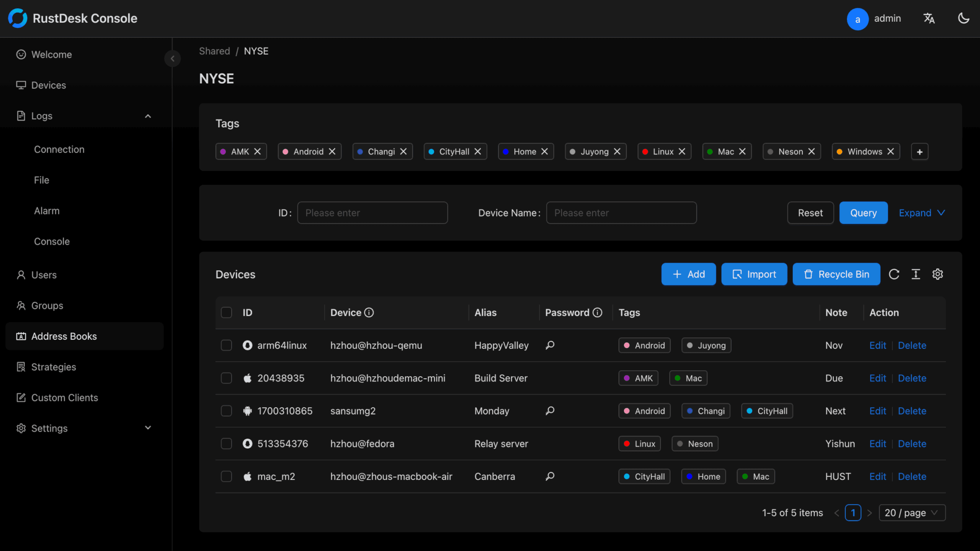Open the Connection log page
Viewport: 980px width, 551px height.
(59, 149)
